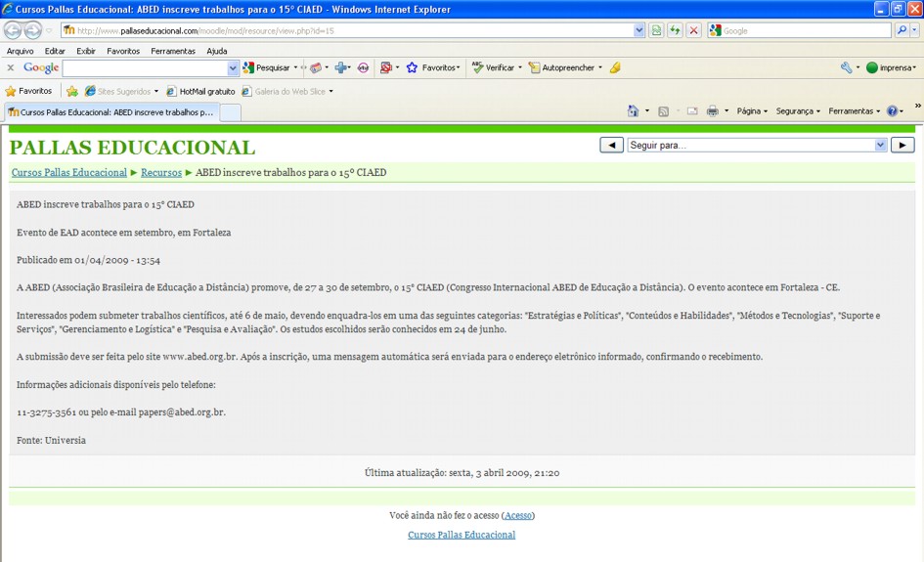Click the Sidewiki circular icon
Viewport: 924px width, 562px height.
[x=363, y=67]
